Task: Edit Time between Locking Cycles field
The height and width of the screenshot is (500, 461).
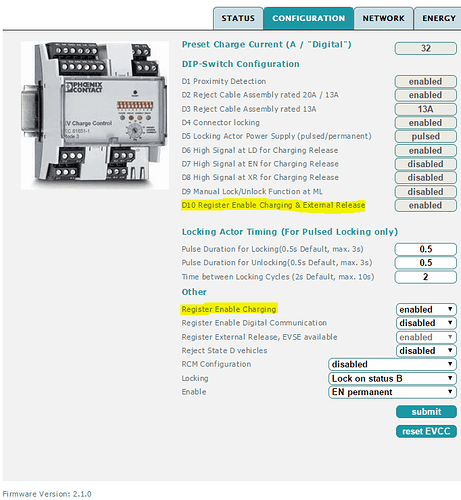Action: click(x=426, y=277)
